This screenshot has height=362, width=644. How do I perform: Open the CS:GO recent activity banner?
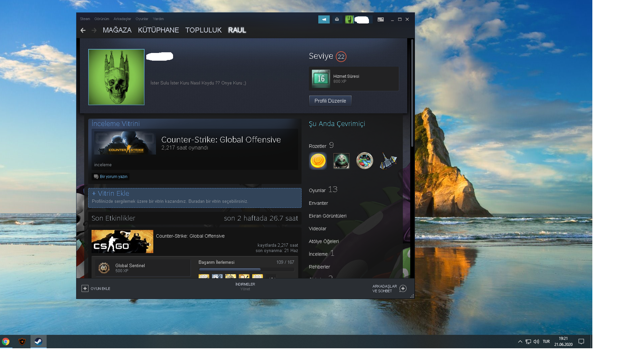click(x=122, y=242)
